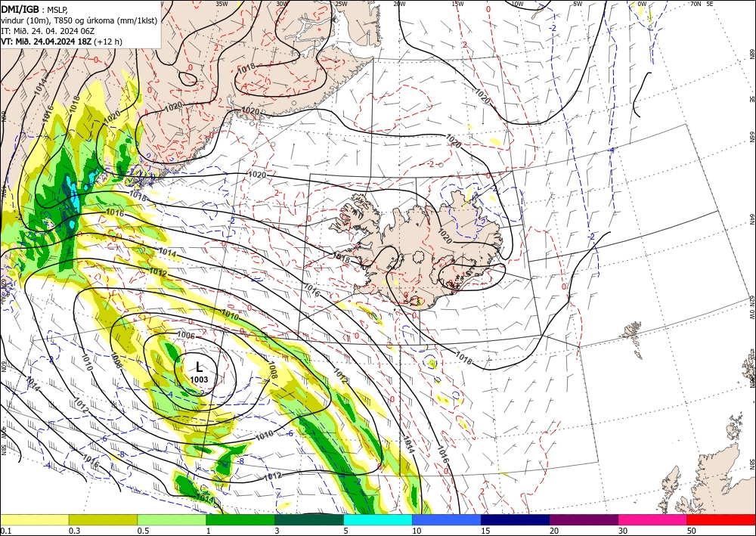Click the '1006' isobar label near the low

186,336
